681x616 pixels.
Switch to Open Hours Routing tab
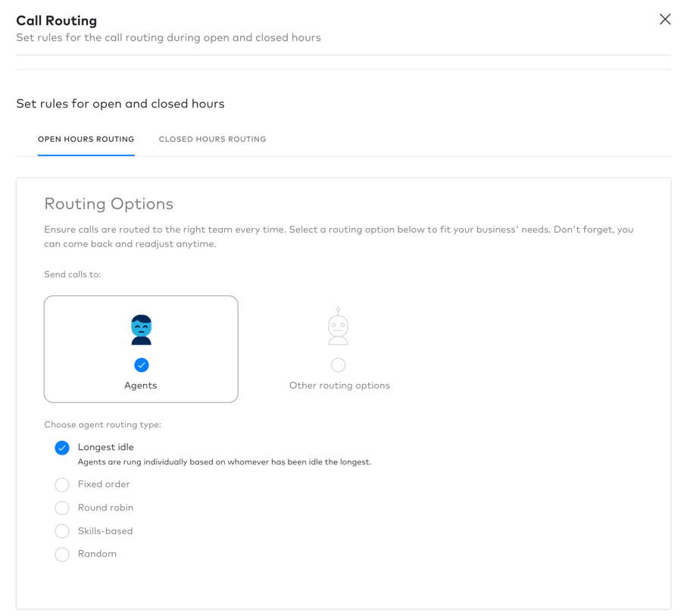[86, 139]
